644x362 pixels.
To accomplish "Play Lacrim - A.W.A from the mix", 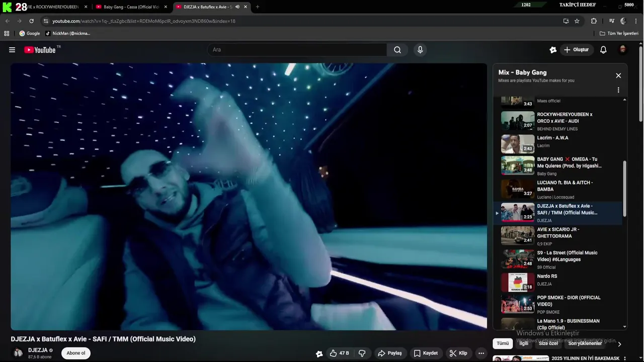I will [558, 143].
